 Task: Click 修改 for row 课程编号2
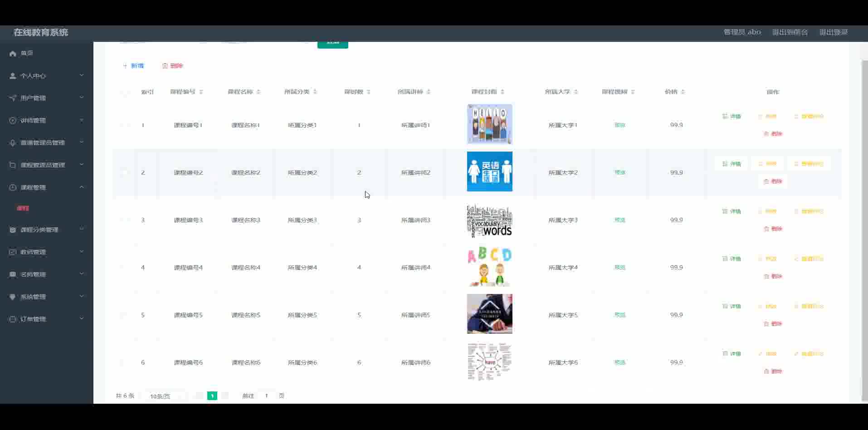click(x=767, y=164)
